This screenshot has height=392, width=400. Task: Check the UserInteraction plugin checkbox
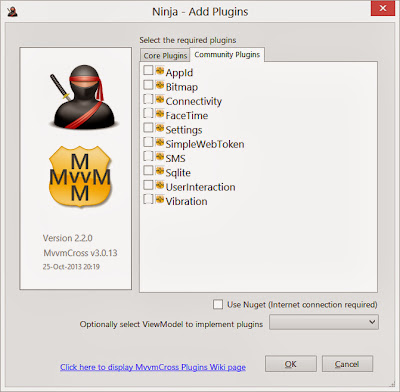(148, 185)
